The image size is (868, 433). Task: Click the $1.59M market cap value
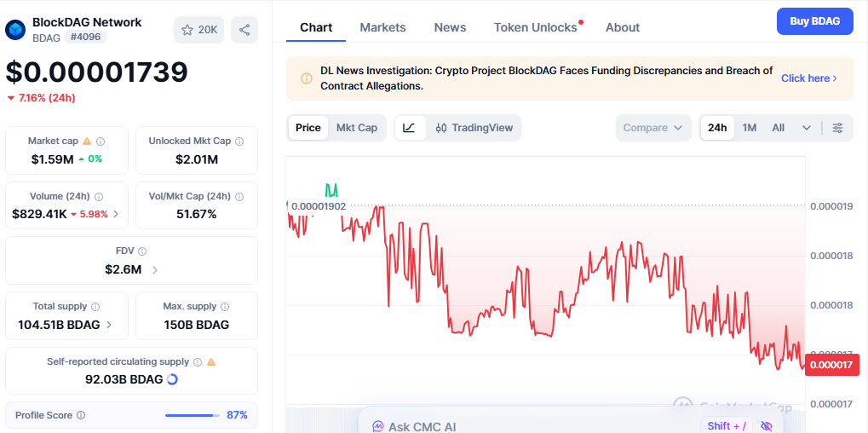click(x=53, y=159)
